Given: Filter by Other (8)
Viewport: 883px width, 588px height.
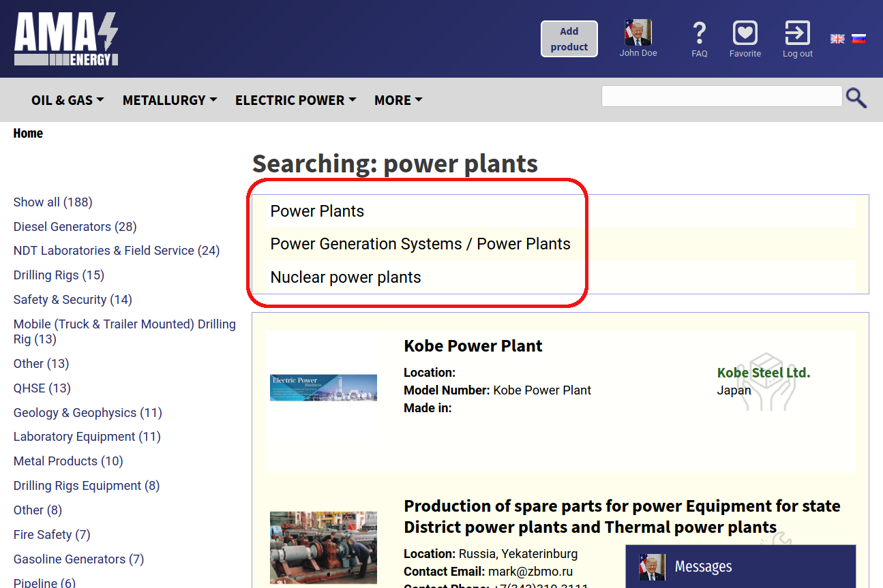Looking at the screenshot, I should pyautogui.click(x=38, y=510).
